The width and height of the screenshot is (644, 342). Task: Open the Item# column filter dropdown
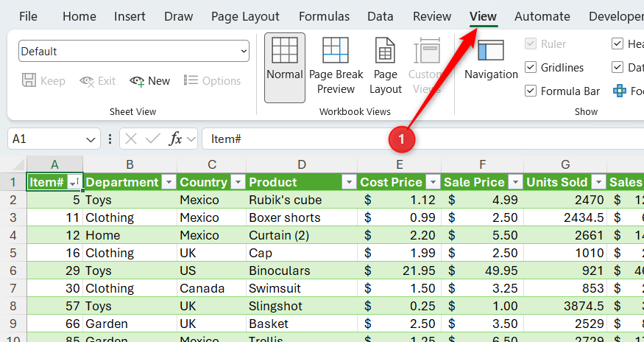(x=74, y=182)
